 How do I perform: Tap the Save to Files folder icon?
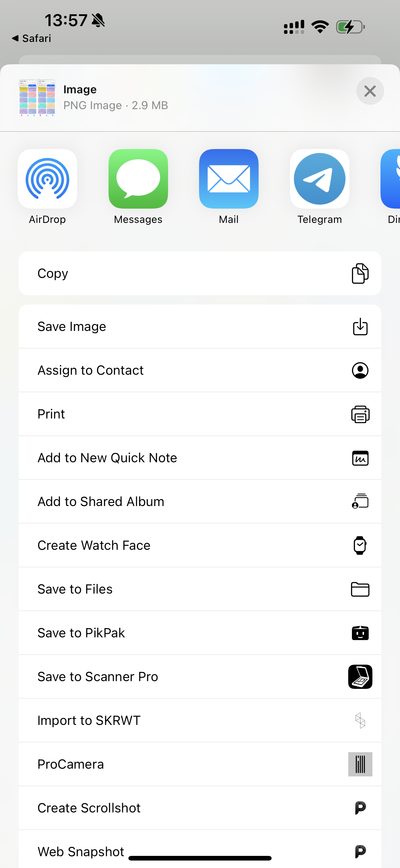(360, 589)
